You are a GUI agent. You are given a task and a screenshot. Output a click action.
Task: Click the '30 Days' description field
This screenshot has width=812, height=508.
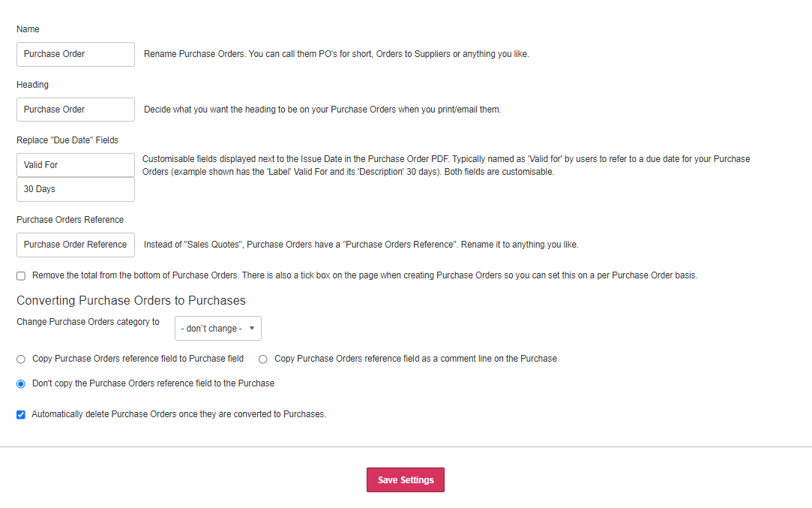click(x=75, y=189)
